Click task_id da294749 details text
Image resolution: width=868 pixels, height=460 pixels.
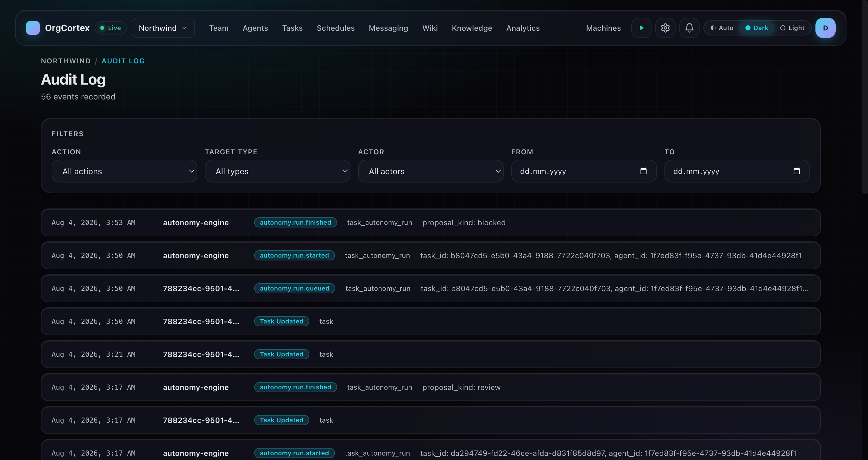[608, 453]
